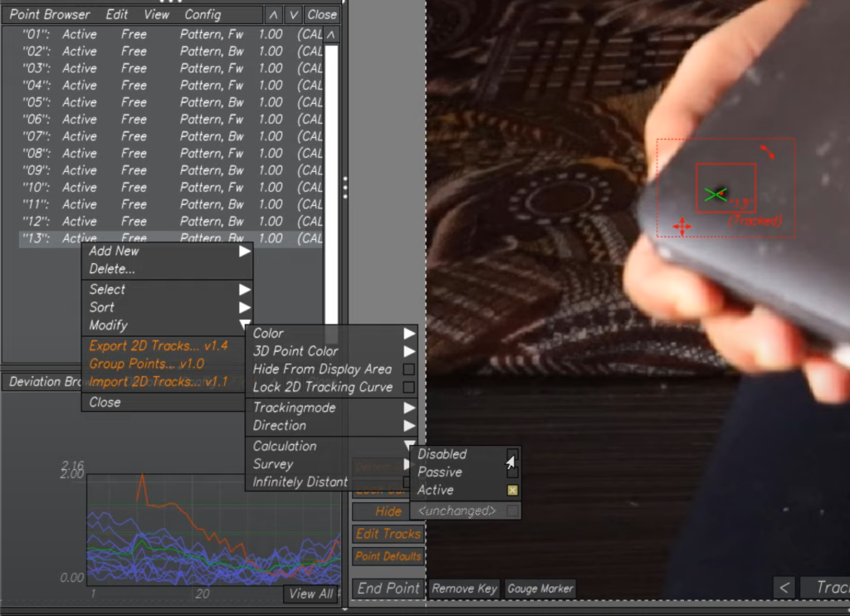This screenshot has width=850, height=616.
Task: Set calculation to Passive
Action: click(x=466, y=472)
